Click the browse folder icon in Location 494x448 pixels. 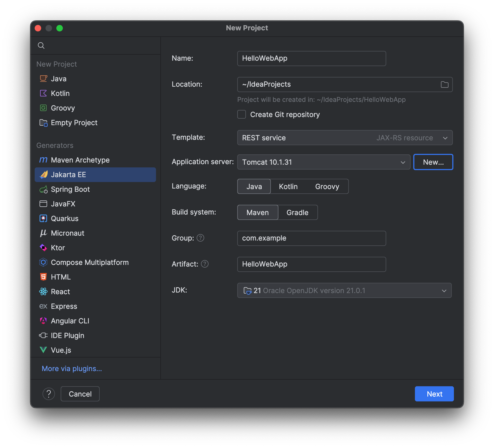coord(444,85)
